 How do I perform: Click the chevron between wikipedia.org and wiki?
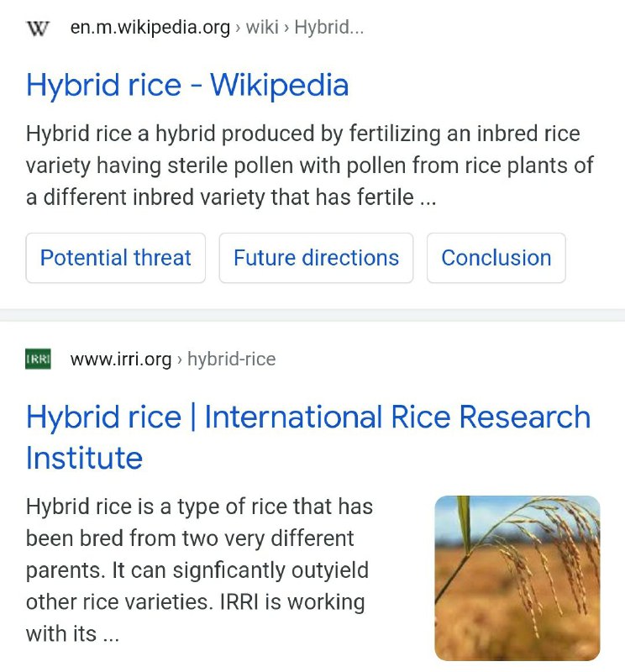point(239,28)
